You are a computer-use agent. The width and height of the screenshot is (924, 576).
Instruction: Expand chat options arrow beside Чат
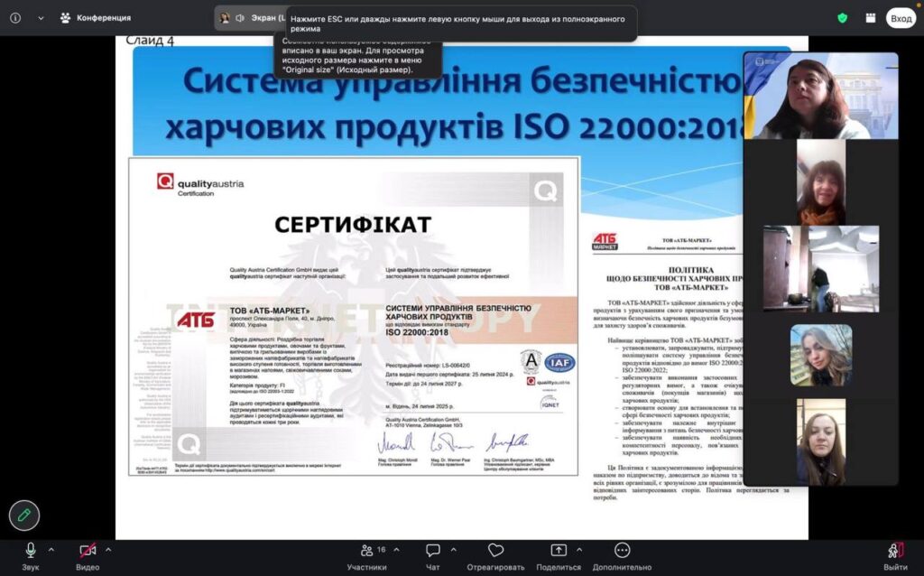click(456, 549)
